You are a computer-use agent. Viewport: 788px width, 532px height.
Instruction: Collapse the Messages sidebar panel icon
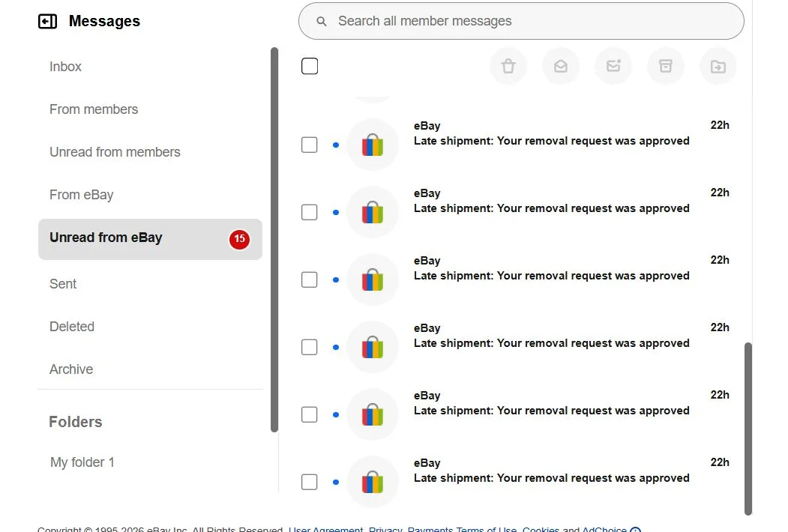click(x=48, y=22)
